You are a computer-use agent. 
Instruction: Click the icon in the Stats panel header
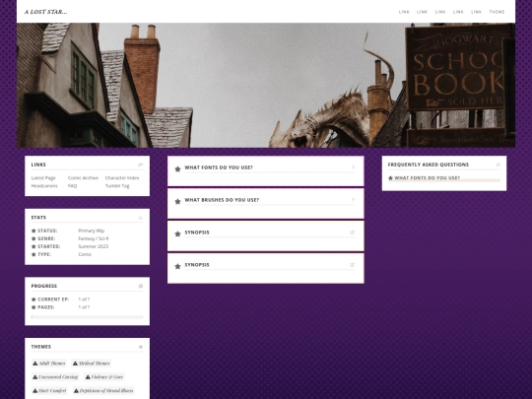point(141,218)
